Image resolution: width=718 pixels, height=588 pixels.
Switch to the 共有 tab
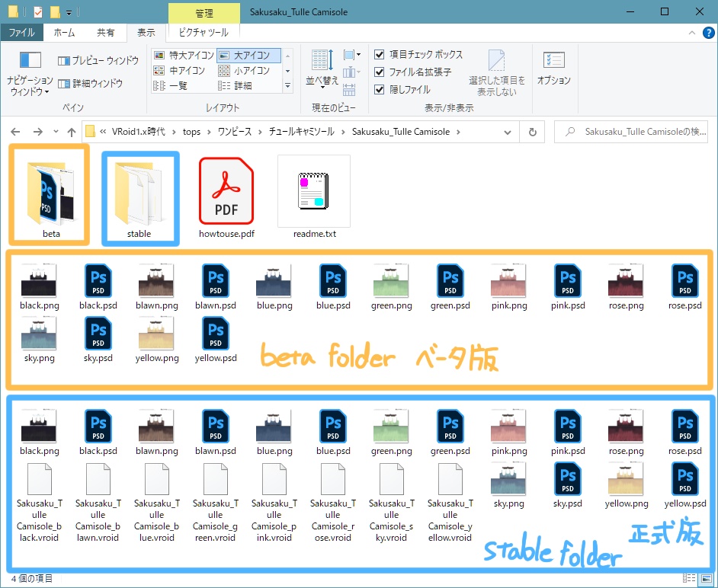coord(105,33)
